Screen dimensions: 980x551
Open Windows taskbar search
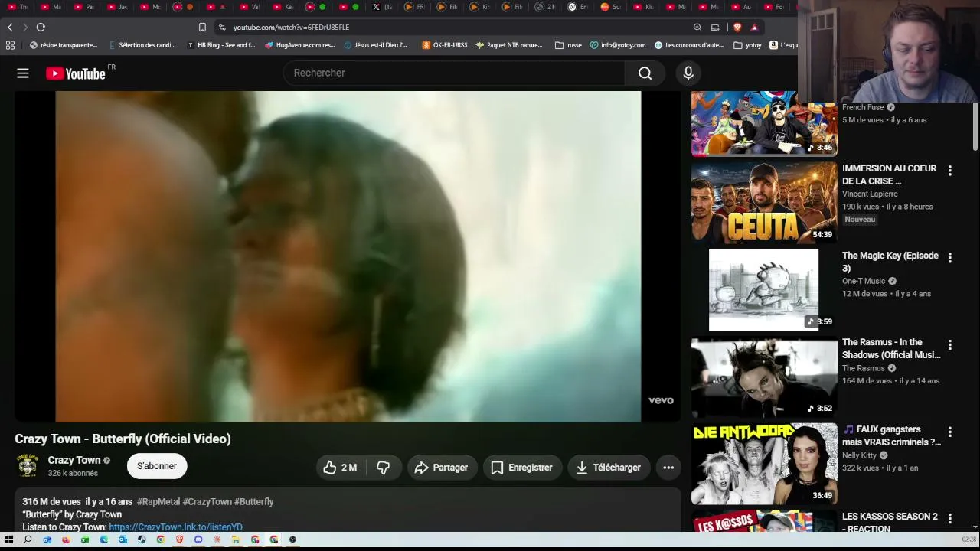pos(28,540)
